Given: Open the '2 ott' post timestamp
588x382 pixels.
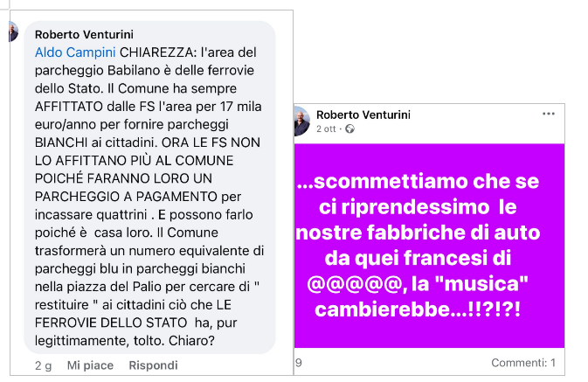Looking at the screenshot, I should (326, 128).
